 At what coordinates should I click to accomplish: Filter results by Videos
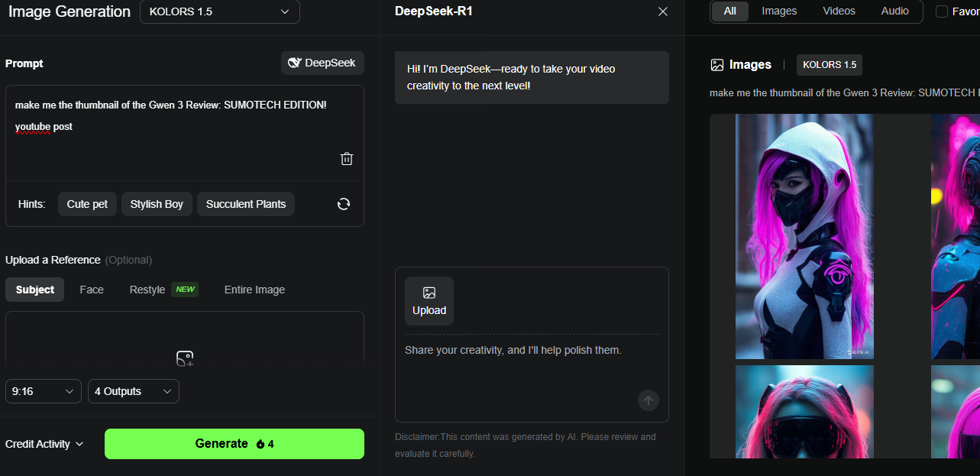839,11
